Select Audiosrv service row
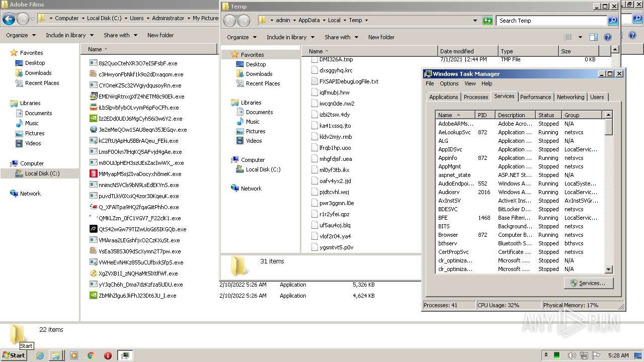The width and height of the screenshot is (644, 362). point(520,192)
